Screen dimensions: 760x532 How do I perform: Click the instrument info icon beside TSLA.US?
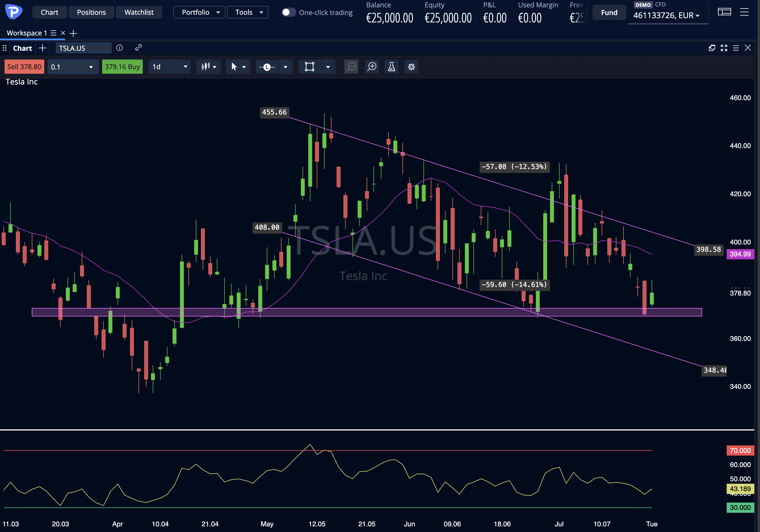119,48
